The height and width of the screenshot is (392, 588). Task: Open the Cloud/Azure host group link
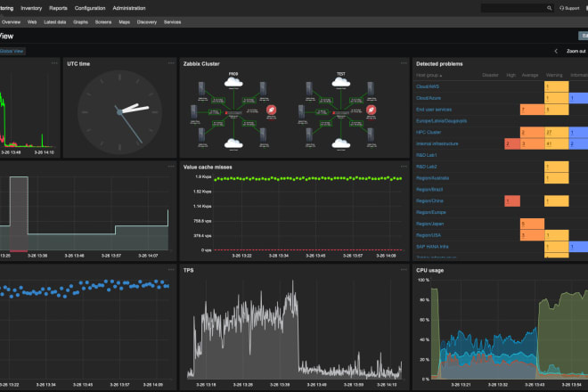[429, 98]
